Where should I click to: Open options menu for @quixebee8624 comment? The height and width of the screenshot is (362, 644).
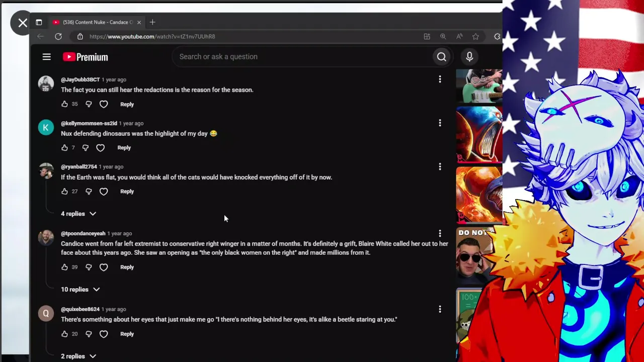(440, 309)
